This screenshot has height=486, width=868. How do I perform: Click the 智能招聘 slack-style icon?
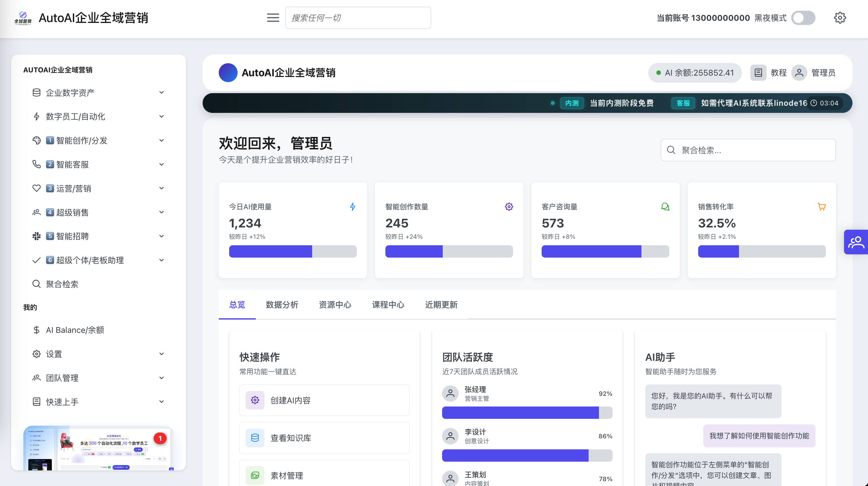coord(36,236)
